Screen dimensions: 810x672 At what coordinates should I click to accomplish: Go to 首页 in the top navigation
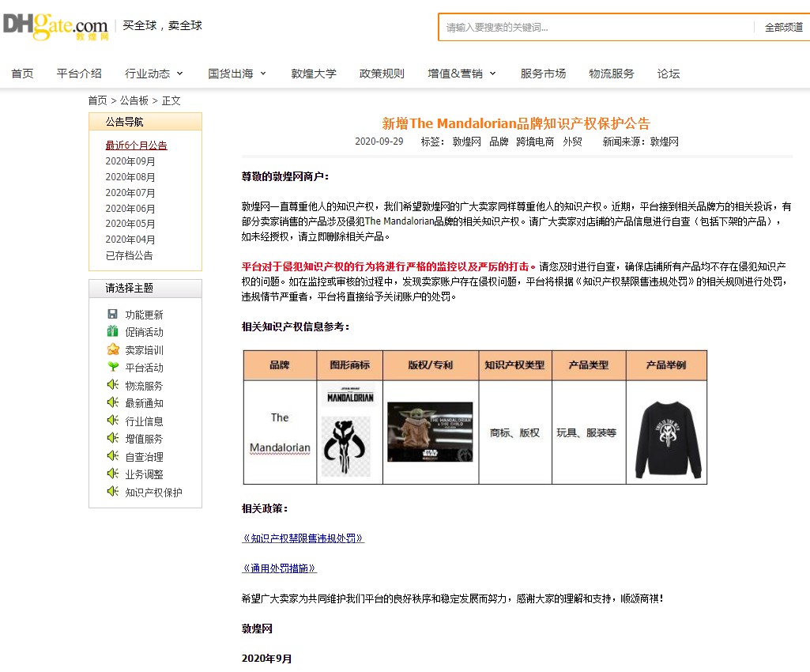pos(22,74)
